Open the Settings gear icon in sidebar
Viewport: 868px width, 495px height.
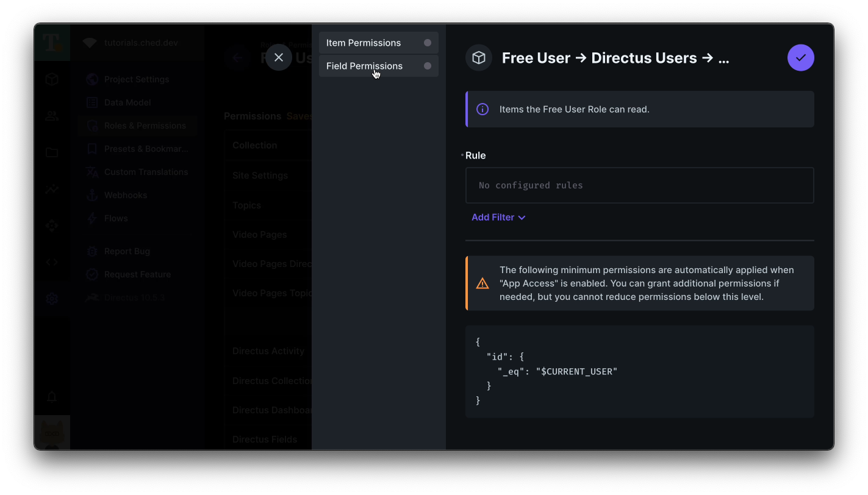pyautogui.click(x=52, y=298)
